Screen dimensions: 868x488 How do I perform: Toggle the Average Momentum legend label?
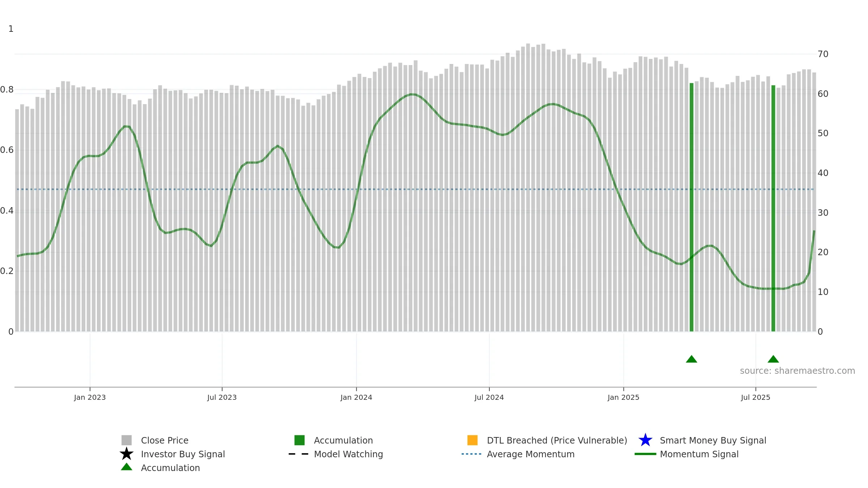pos(531,454)
